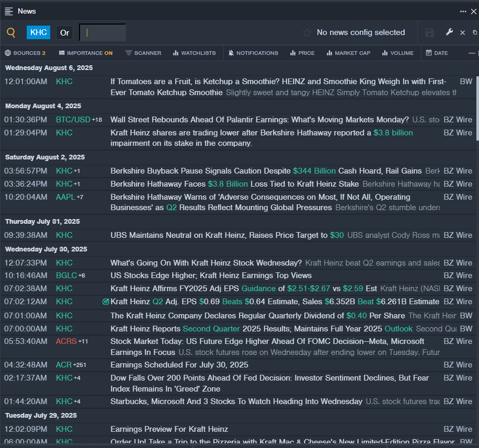Open 'Berkshire Buyback Pause Signals Caution' headline
The width and height of the screenshot is (479, 448).
pyautogui.click(x=266, y=171)
